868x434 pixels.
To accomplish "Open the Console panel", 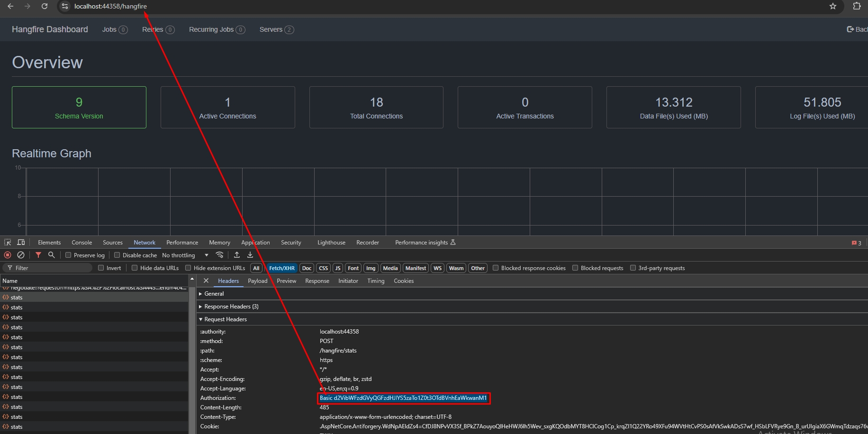I will (82, 242).
